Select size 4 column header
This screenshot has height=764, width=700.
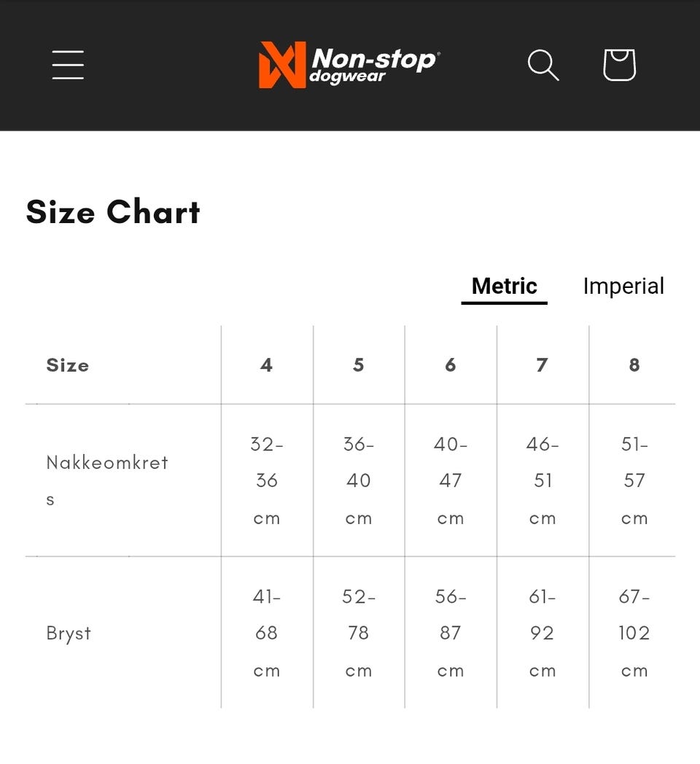click(x=267, y=365)
